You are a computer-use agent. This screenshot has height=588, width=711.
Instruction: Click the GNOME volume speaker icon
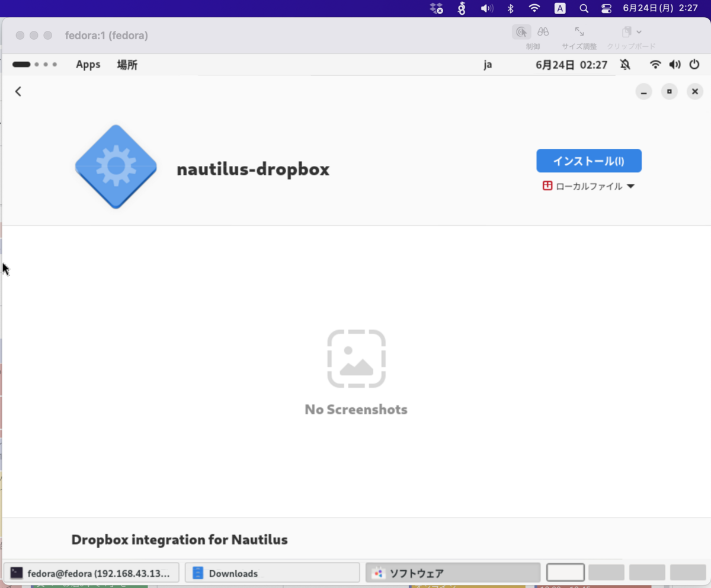tap(674, 65)
